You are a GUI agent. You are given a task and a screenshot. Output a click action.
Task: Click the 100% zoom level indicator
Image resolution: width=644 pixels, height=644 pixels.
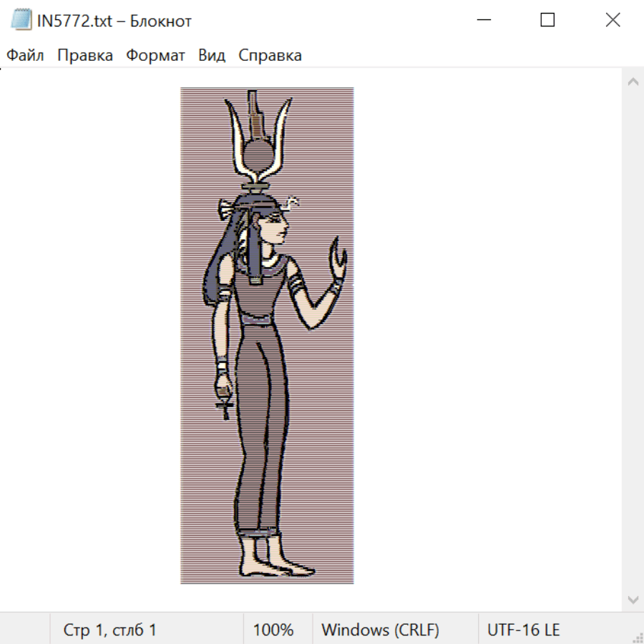click(x=273, y=630)
